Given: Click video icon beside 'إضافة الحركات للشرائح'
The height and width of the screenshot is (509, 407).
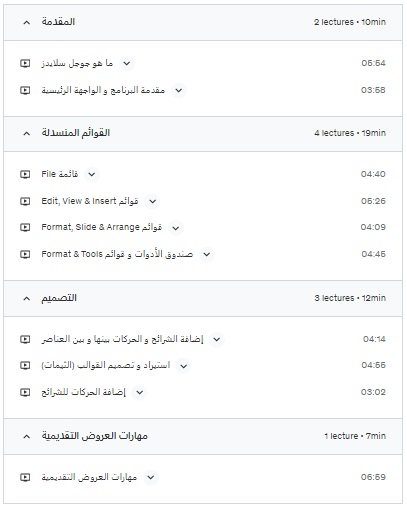Looking at the screenshot, I should [25, 392].
